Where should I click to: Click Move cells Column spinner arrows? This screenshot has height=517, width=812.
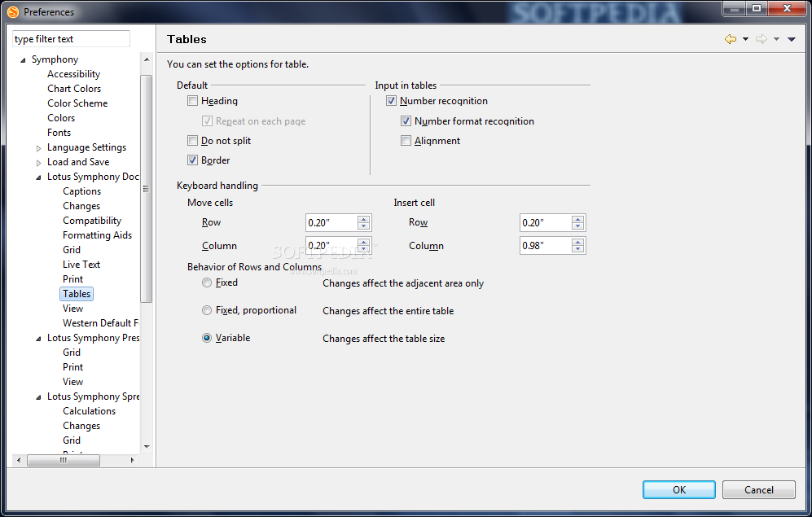point(363,245)
